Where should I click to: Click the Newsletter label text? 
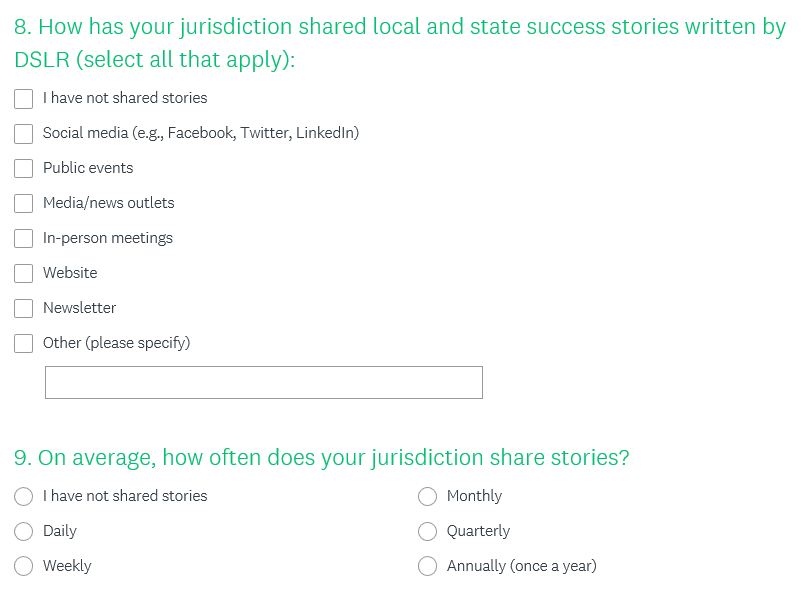coord(79,308)
